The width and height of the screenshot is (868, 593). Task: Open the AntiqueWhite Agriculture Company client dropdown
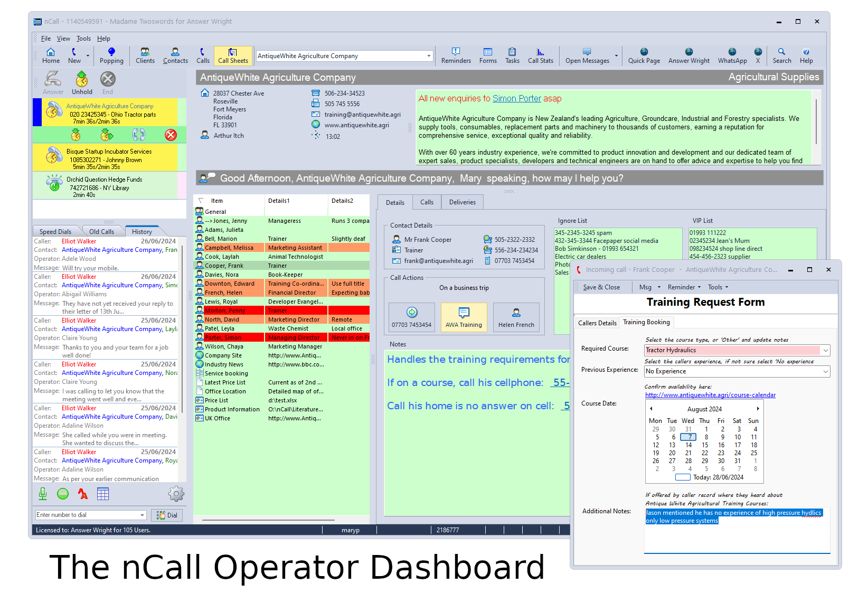(429, 56)
